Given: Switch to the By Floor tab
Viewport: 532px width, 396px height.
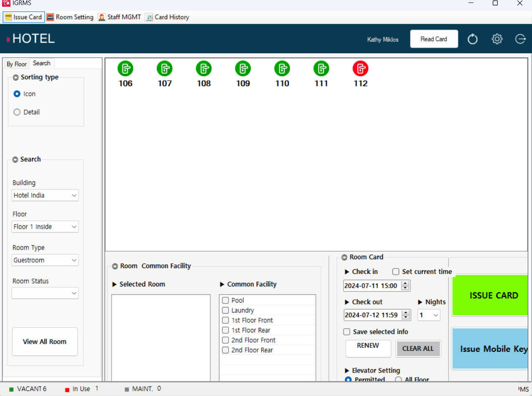Looking at the screenshot, I should pyautogui.click(x=17, y=64).
